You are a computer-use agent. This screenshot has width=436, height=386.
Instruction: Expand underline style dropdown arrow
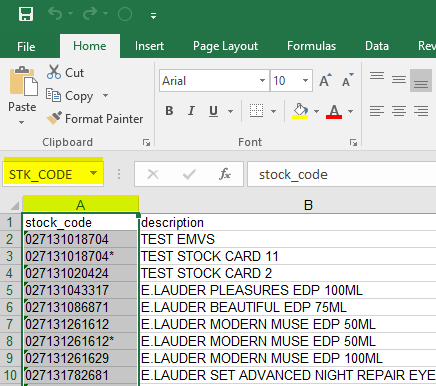click(x=230, y=111)
